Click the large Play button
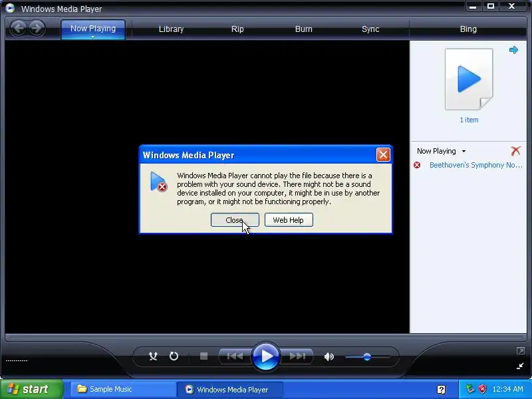 [265, 356]
